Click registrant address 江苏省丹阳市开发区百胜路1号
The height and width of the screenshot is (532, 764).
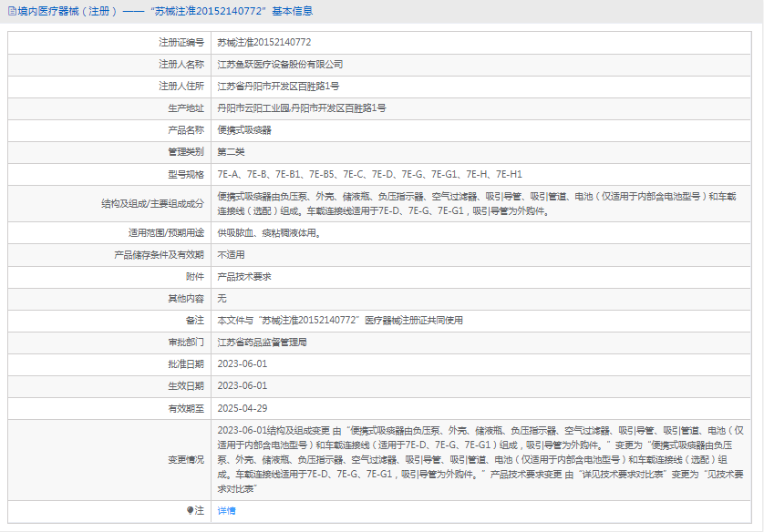point(278,87)
